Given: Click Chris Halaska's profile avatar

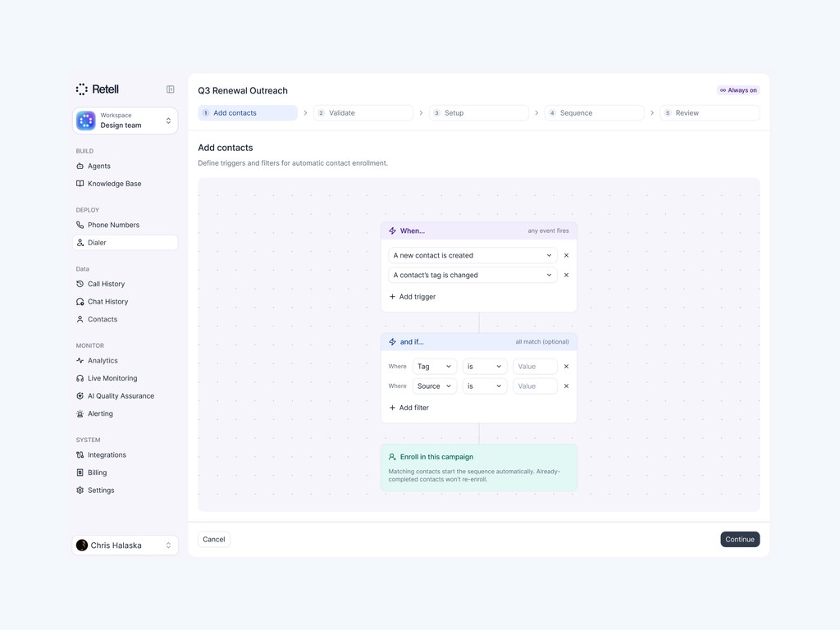Looking at the screenshot, I should (x=82, y=546).
